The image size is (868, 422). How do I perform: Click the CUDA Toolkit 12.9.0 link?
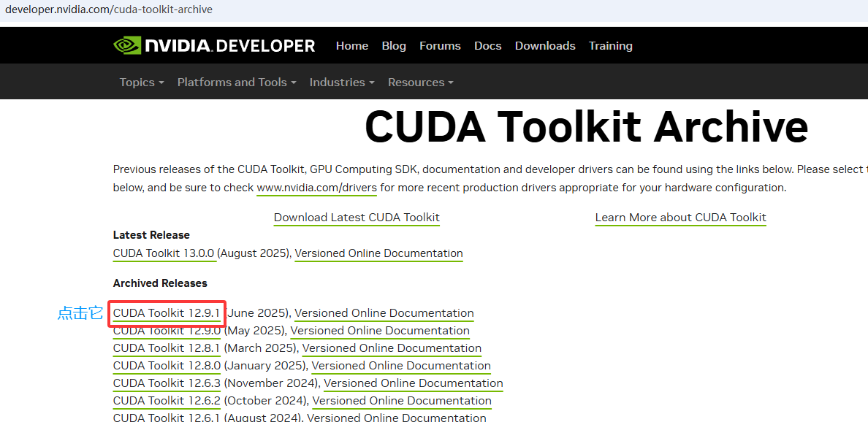pos(167,331)
